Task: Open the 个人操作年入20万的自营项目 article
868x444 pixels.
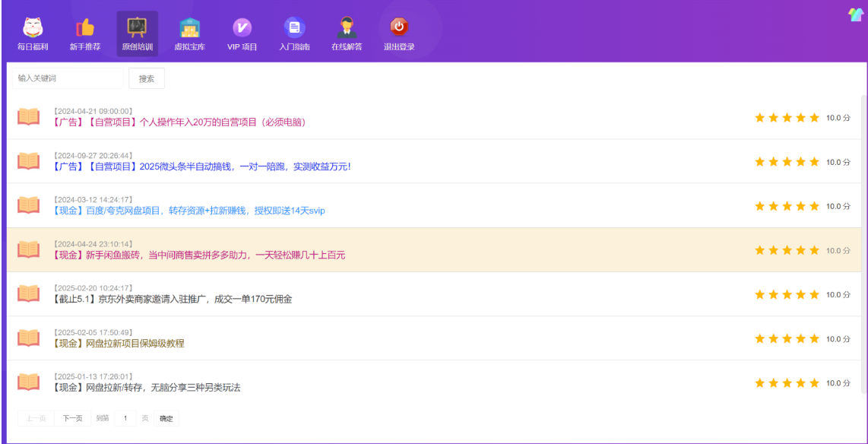Action: click(179, 122)
